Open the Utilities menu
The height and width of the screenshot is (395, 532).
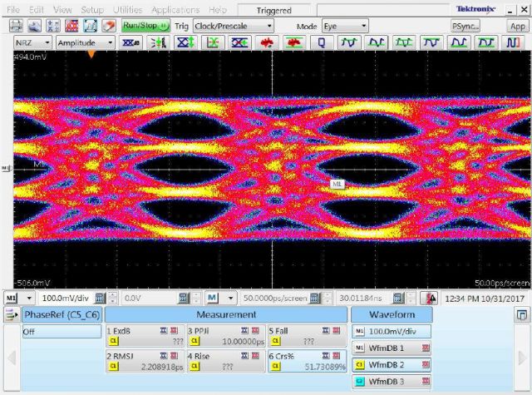coord(128,9)
